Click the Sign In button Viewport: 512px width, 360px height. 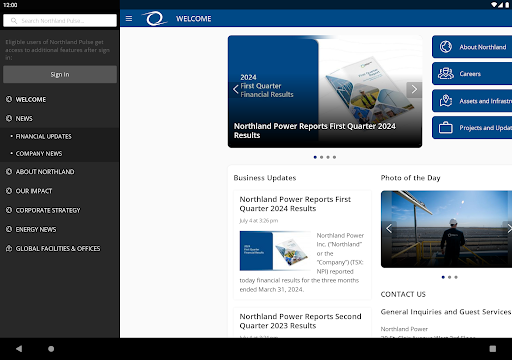pos(60,74)
